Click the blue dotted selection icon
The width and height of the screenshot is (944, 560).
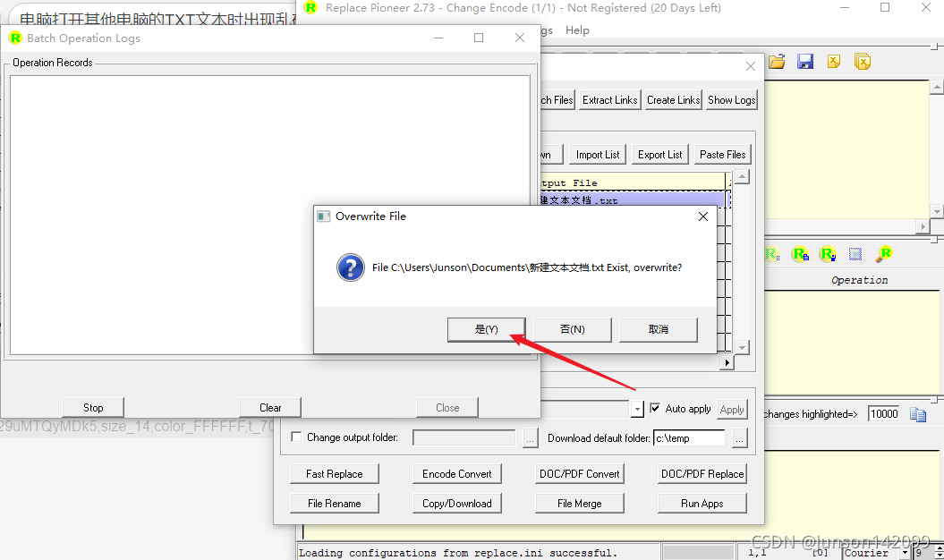click(855, 254)
